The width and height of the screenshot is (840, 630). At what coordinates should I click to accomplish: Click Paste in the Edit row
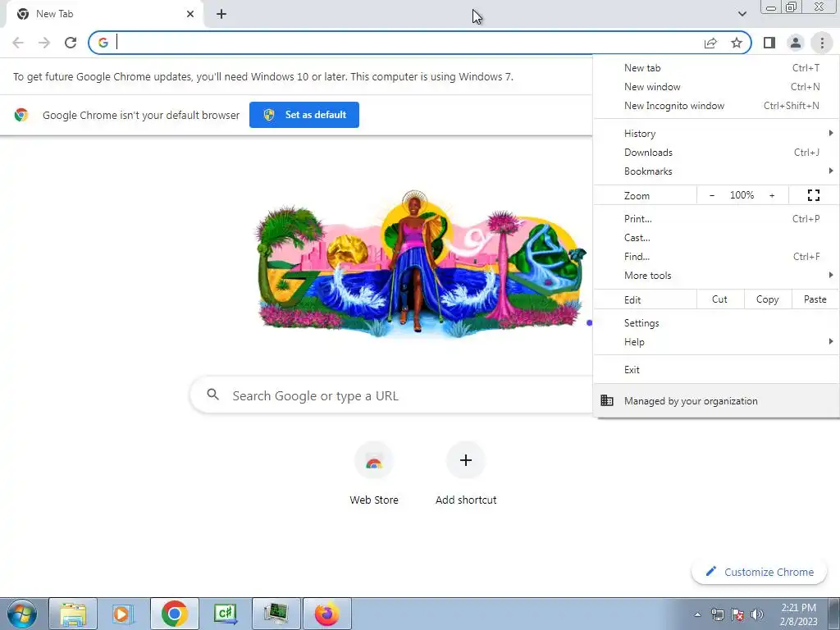815,299
